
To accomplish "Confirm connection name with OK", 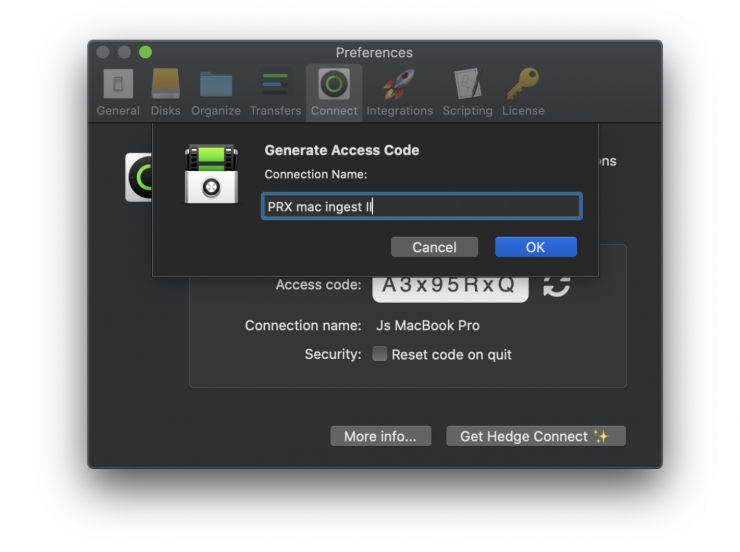I will coord(535,247).
